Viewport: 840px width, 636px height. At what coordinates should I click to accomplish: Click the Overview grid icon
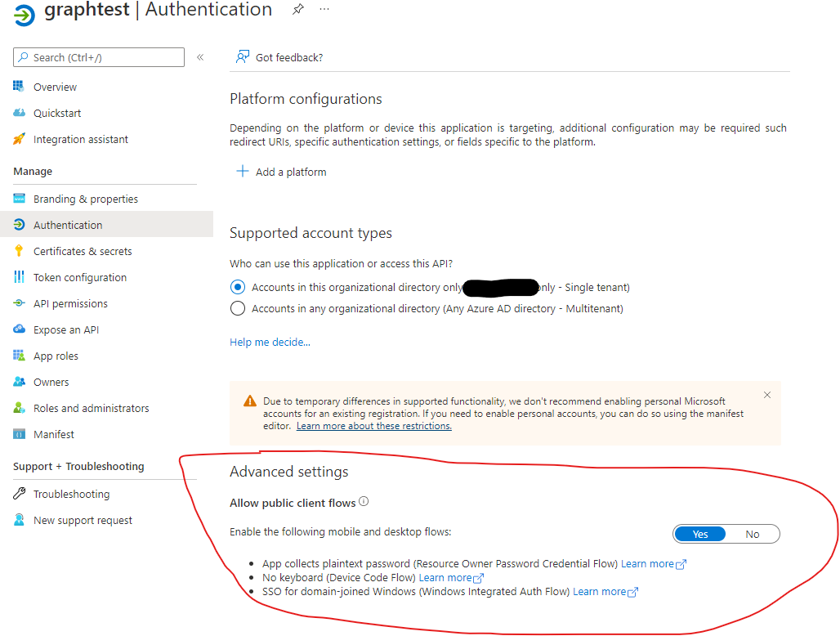(19, 87)
